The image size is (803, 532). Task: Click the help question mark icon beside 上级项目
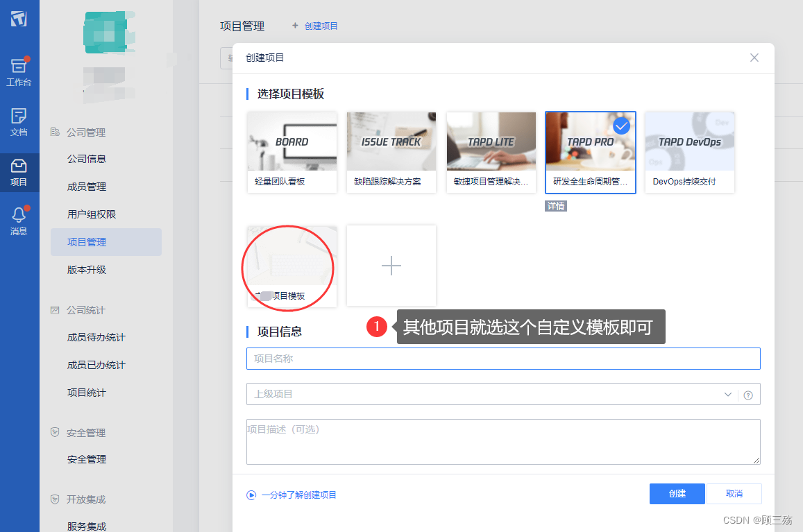[x=748, y=395]
